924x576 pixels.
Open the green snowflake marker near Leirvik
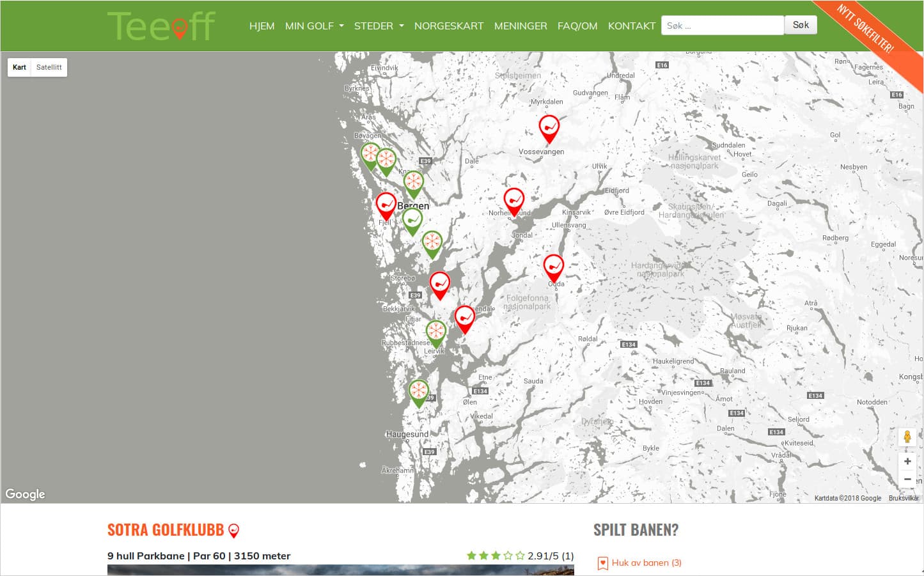point(435,332)
